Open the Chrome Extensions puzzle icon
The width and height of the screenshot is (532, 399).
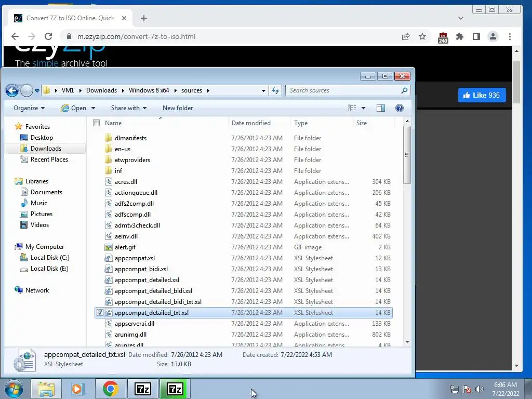(459, 36)
